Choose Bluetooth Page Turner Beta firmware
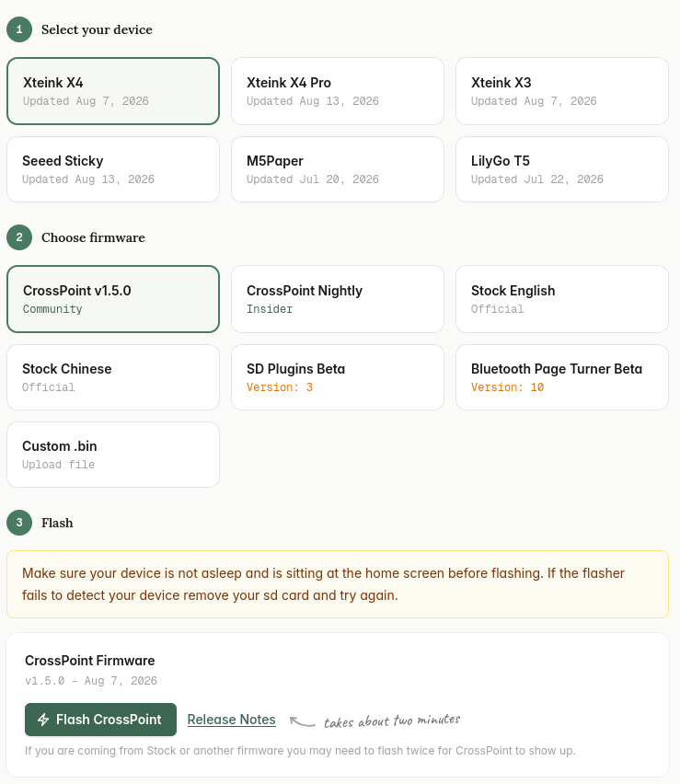The width and height of the screenshot is (680, 784). 562,377
